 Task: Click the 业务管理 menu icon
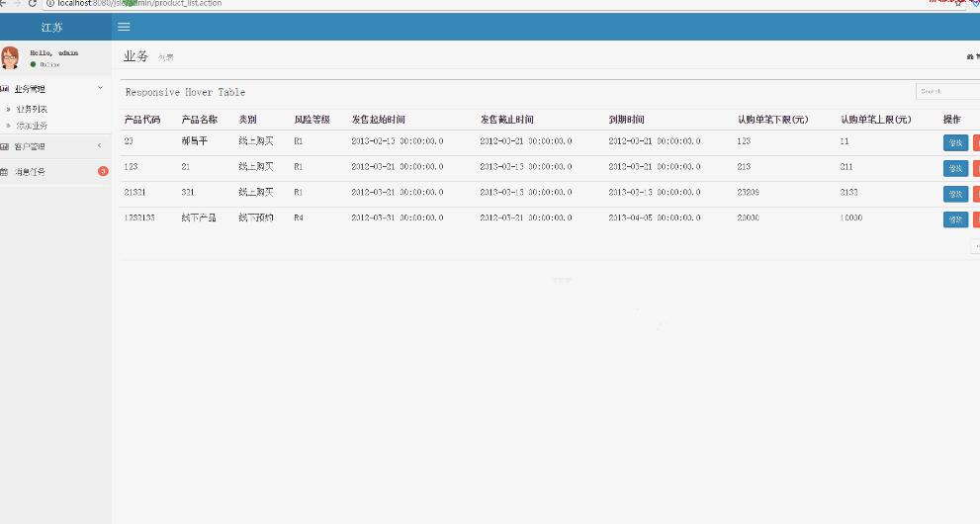click(x=4, y=89)
